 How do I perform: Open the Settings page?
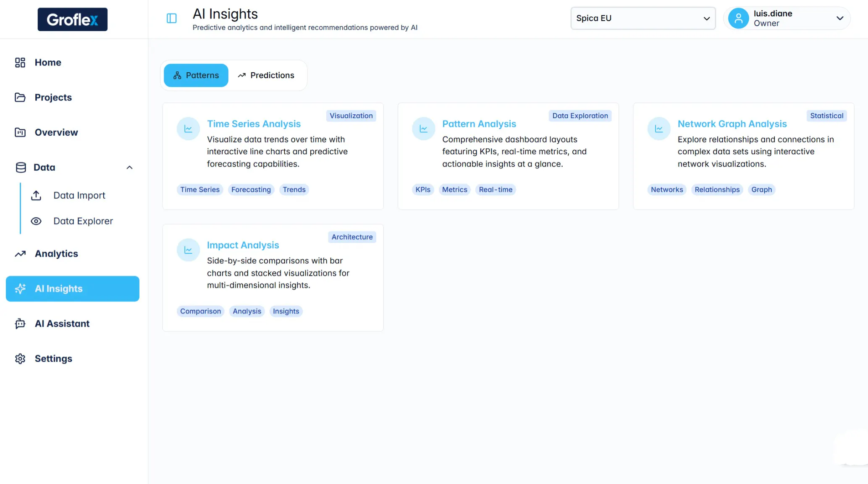[72, 359]
